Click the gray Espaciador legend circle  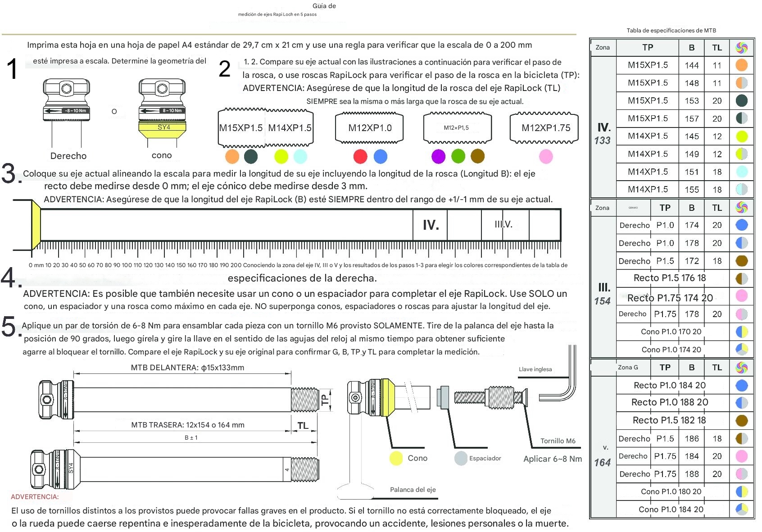(461, 458)
